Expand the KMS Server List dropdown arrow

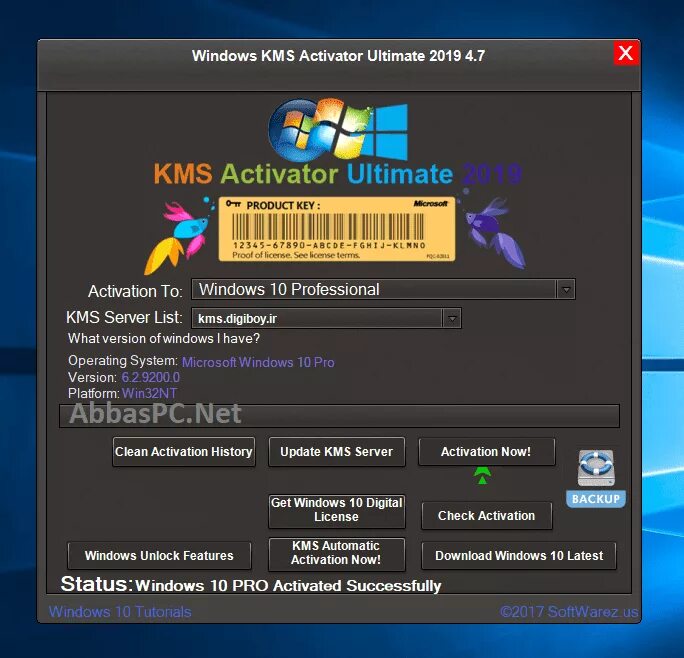click(x=452, y=318)
